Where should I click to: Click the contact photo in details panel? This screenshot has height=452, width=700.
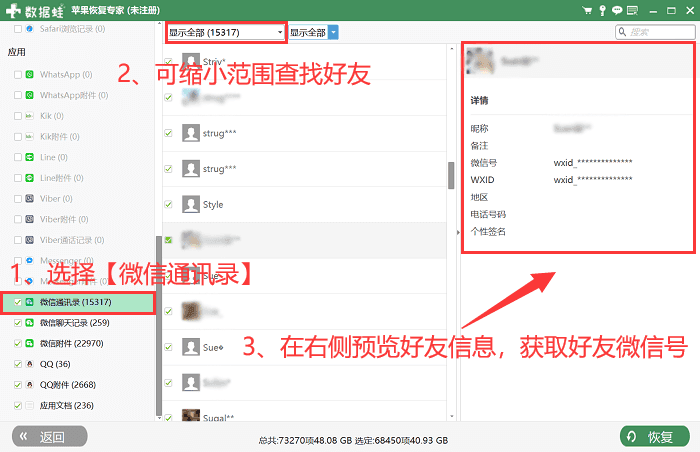pyautogui.click(x=480, y=61)
